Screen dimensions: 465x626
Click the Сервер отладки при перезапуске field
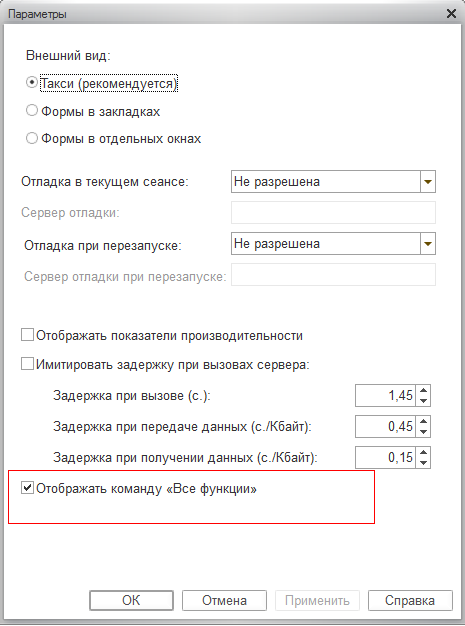pyautogui.click(x=333, y=275)
